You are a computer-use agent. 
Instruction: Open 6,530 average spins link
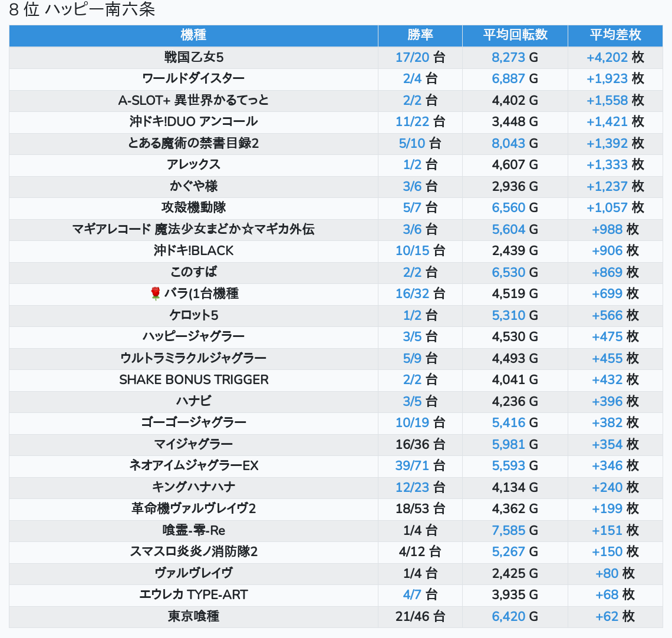[508, 272]
